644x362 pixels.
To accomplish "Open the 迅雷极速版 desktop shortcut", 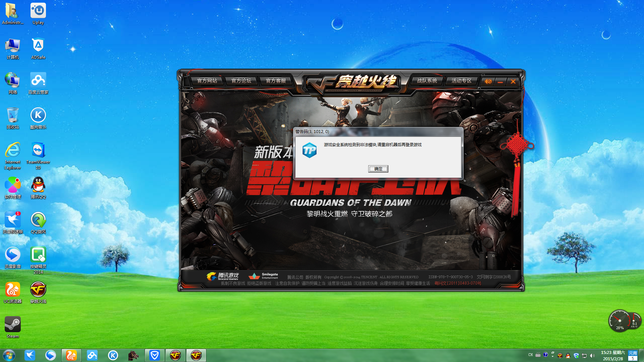I will pyautogui.click(x=13, y=223).
